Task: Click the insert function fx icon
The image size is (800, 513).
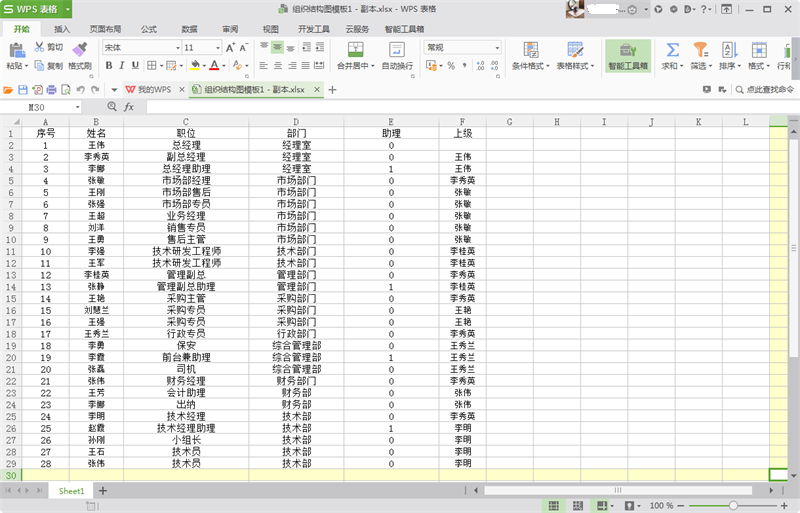Action: [129, 107]
